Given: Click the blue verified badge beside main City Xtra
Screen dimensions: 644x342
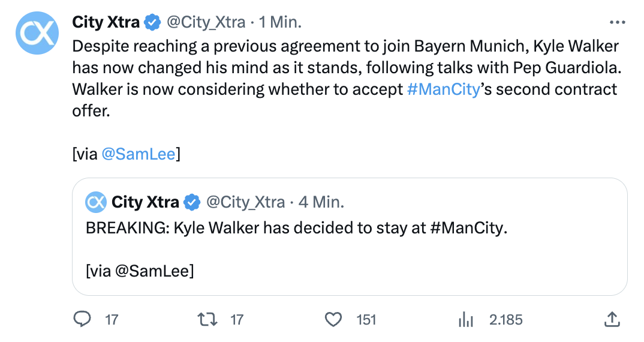Looking at the screenshot, I should [x=153, y=23].
